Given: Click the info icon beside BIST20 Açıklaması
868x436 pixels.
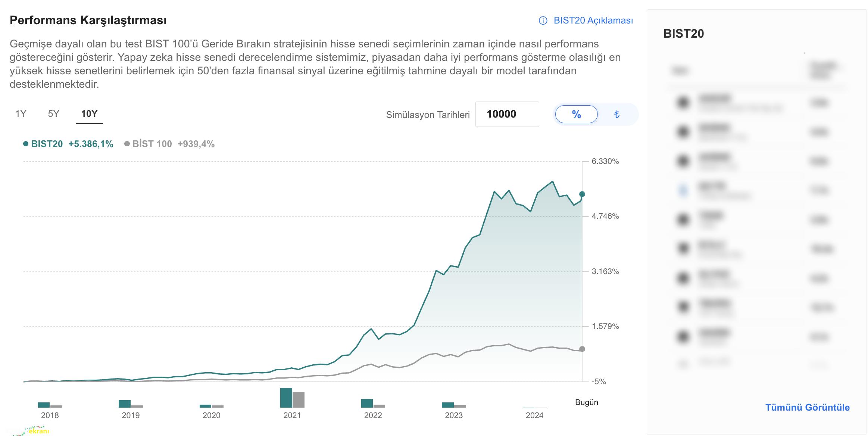Looking at the screenshot, I should [543, 21].
